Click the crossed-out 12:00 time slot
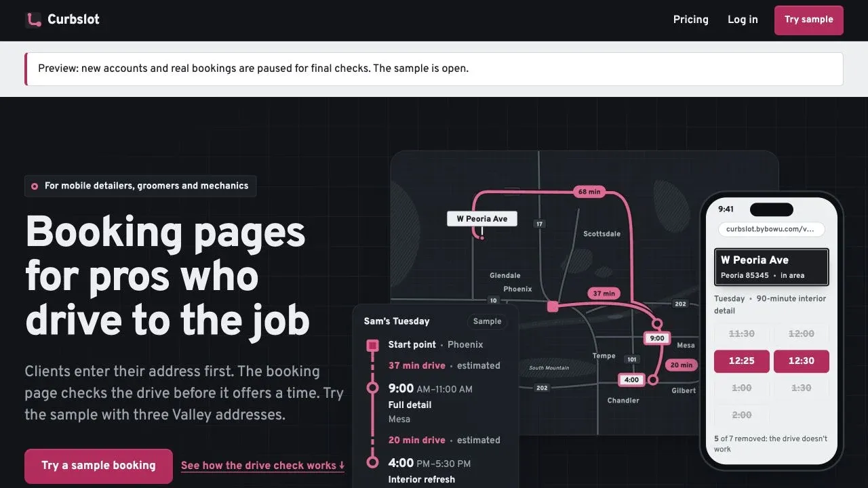The image size is (868, 488). [x=801, y=334]
